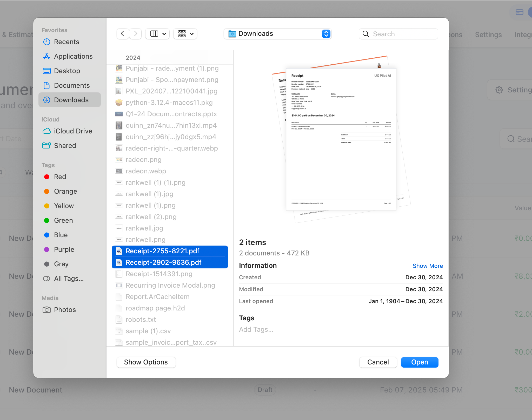
Task: Click the Show More link
Action: tap(428, 266)
